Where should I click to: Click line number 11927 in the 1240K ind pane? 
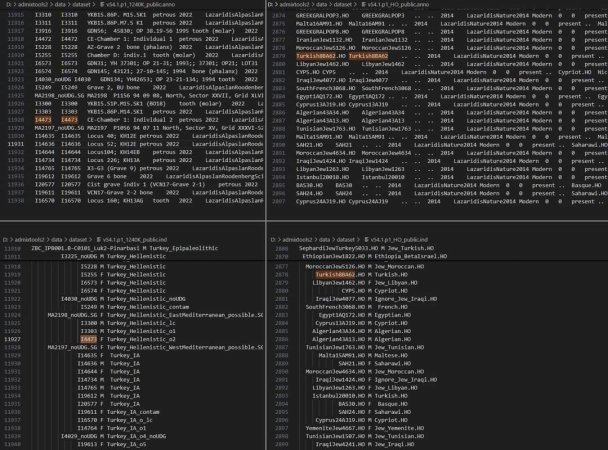tap(12, 339)
